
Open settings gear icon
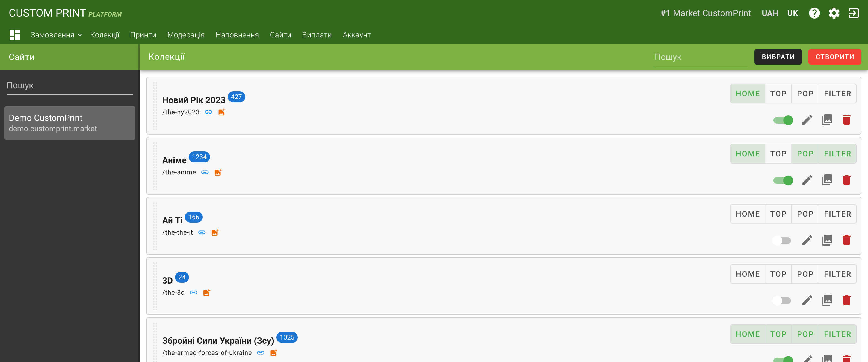pyautogui.click(x=834, y=13)
